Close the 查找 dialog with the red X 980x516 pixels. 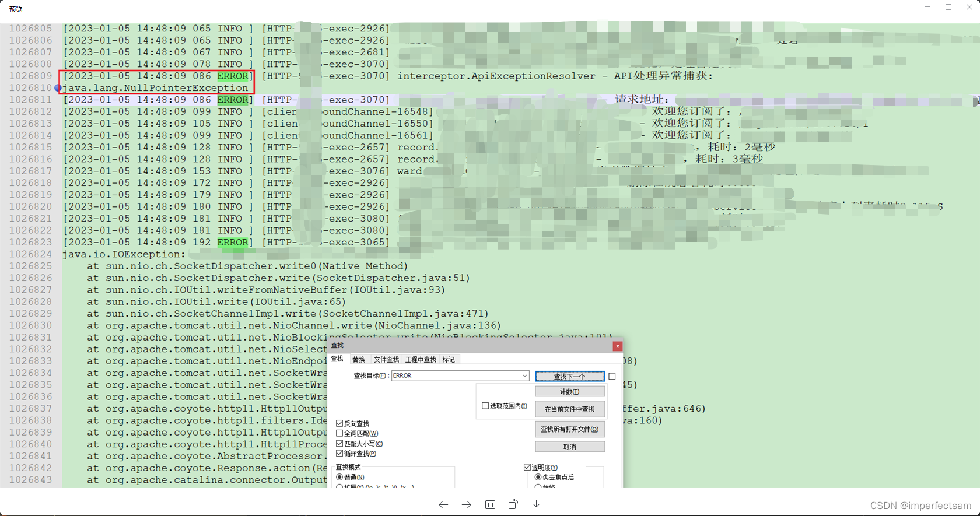617,346
